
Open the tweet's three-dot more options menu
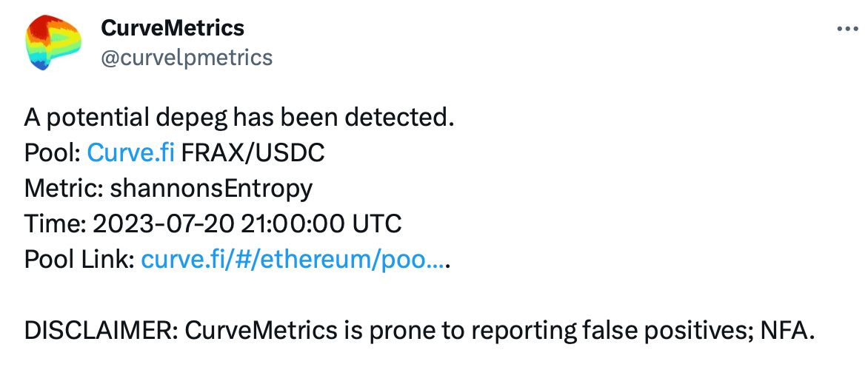tap(846, 30)
